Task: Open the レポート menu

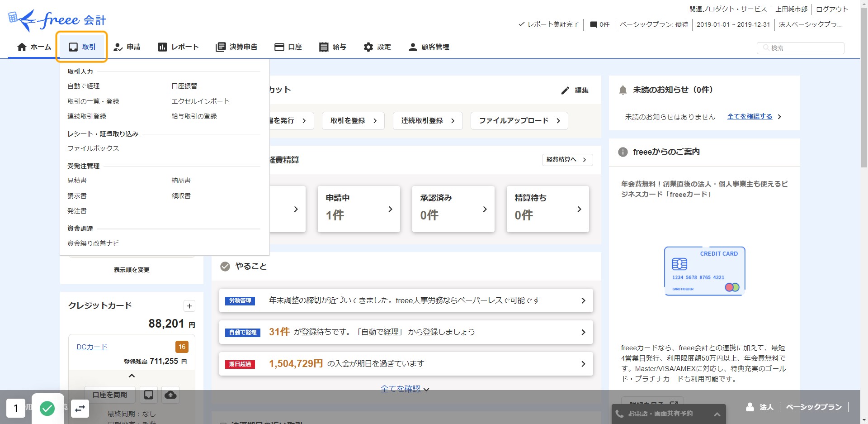Action: [178, 47]
